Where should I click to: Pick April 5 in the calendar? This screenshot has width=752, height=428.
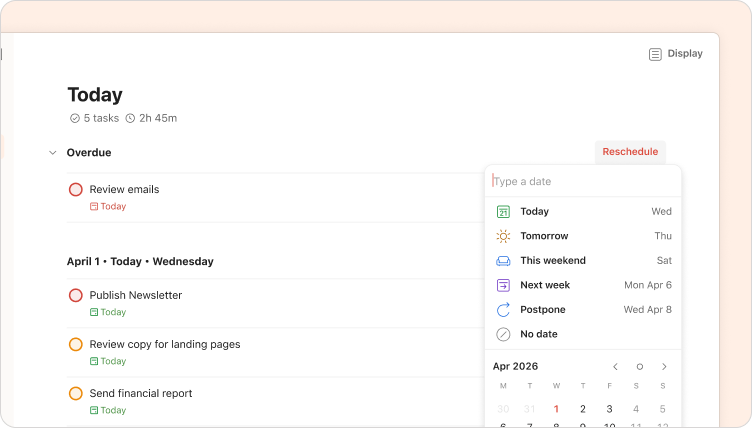click(662, 409)
